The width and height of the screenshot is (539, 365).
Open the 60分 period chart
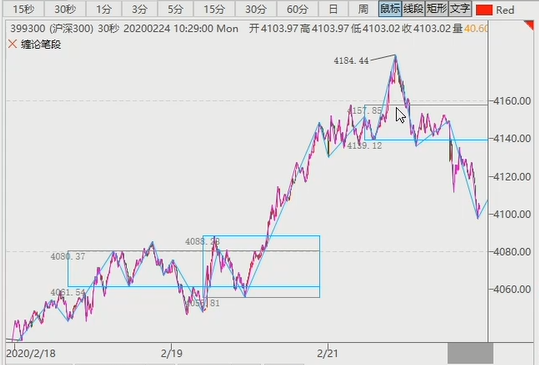[297, 9]
